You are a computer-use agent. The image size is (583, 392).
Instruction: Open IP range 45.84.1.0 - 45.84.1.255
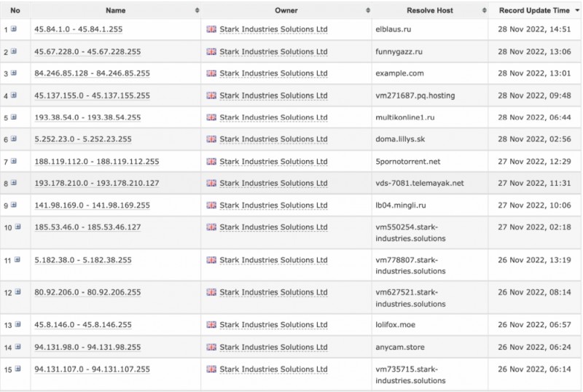point(87,30)
